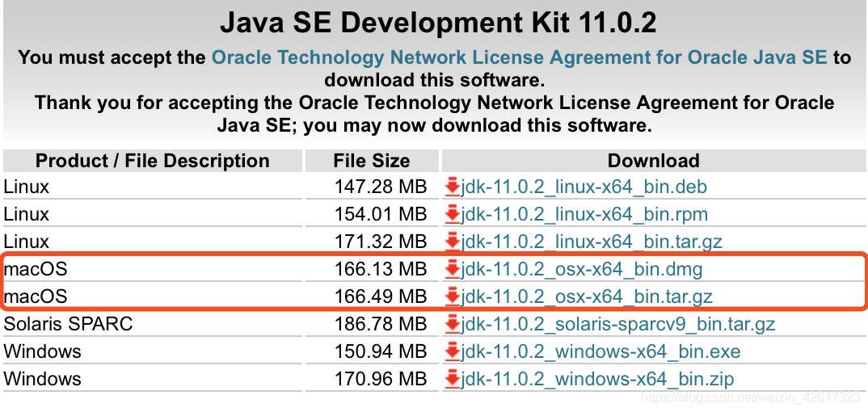The image size is (868, 412).
Task: Click the Windows cell in the 170.96 MB row
Action: coord(153,380)
